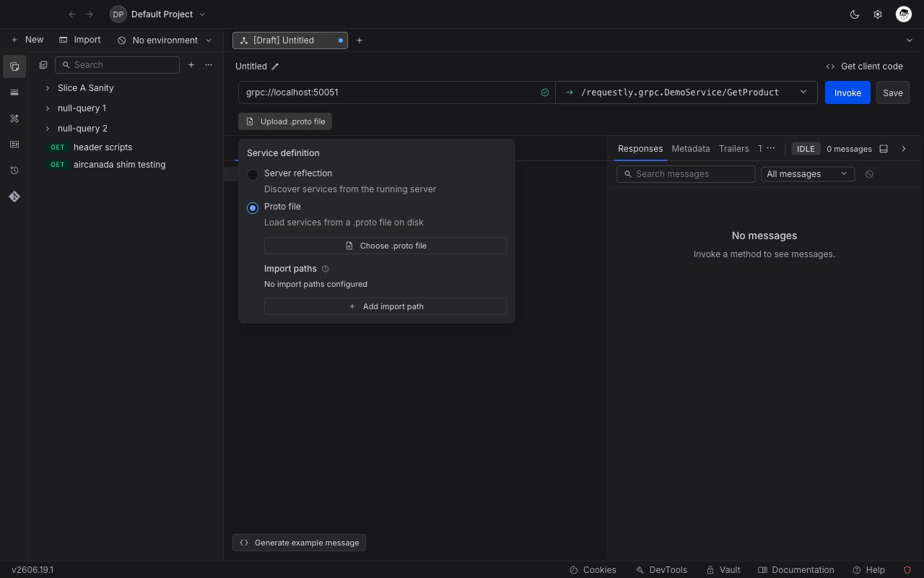Open the collections more options ellipsis
The height and width of the screenshot is (578, 924).
[209, 65]
